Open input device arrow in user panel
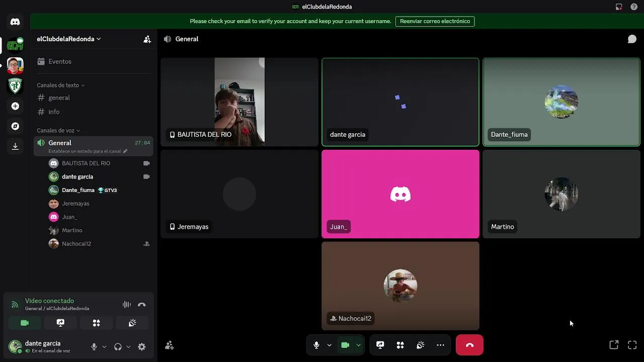Image resolution: width=644 pixels, height=362 pixels. pyautogui.click(x=104, y=346)
